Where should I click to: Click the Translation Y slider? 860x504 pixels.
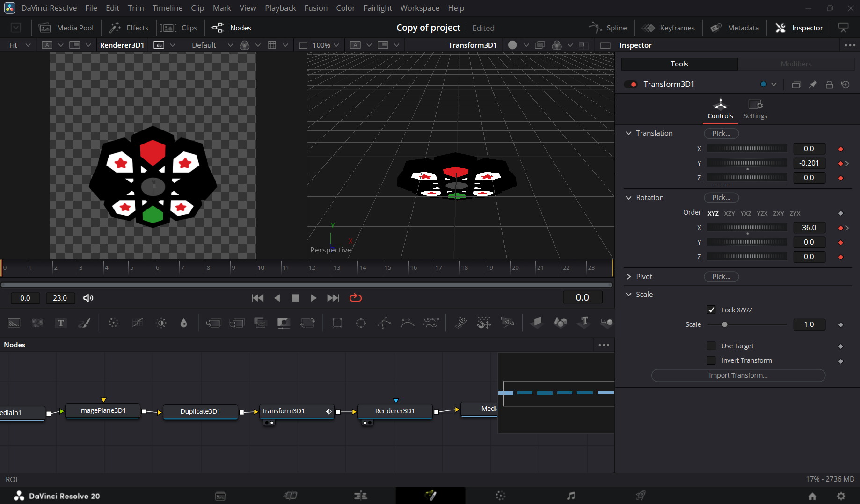(x=747, y=163)
